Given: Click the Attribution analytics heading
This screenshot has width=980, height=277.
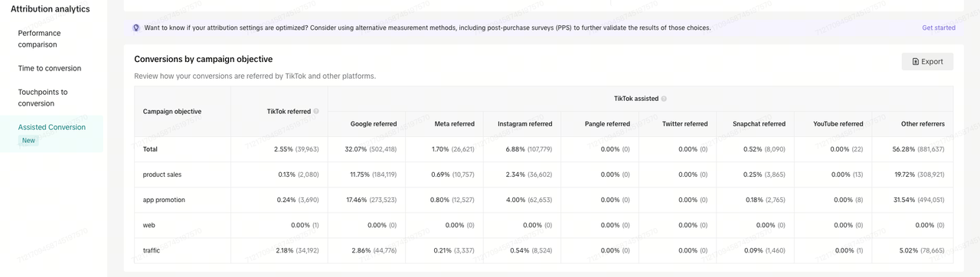Looking at the screenshot, I should [50, 9].
